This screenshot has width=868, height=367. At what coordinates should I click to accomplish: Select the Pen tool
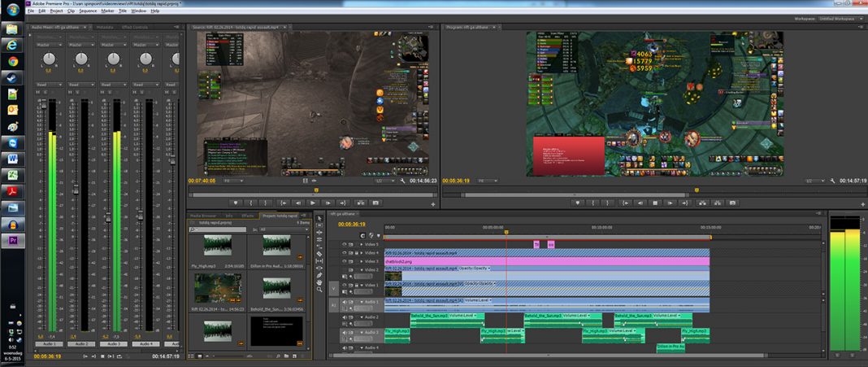pos(319,275)
